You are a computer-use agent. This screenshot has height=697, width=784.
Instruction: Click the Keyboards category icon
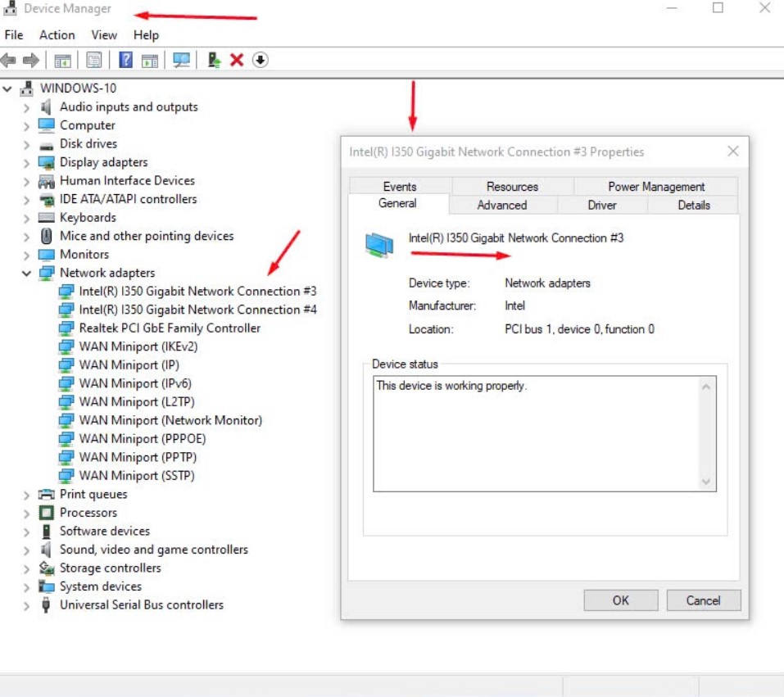[x=46, y=218]
